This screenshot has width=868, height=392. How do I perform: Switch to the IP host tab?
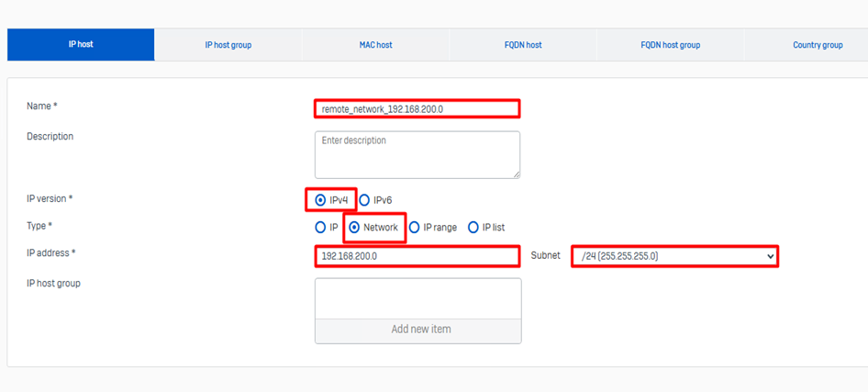(81, 44)
